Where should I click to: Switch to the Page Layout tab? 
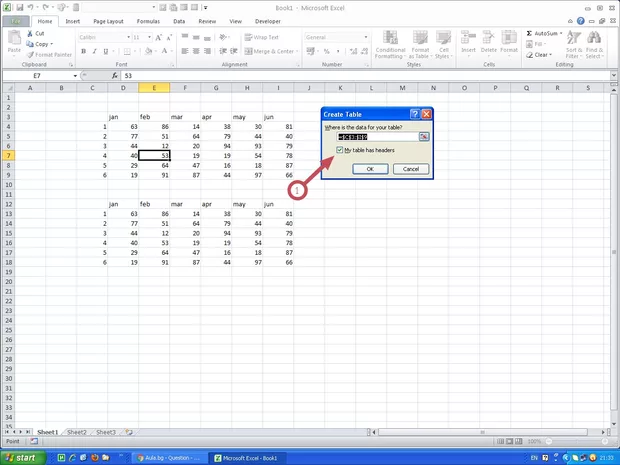pyautogui.click(x=108, y=20)
